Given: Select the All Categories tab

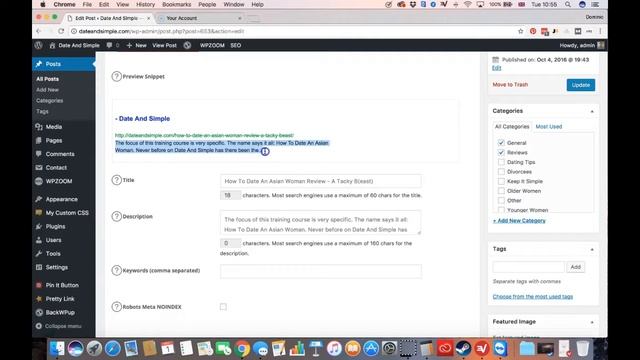Looking at the screenshot, I should (x=512, y=127).
